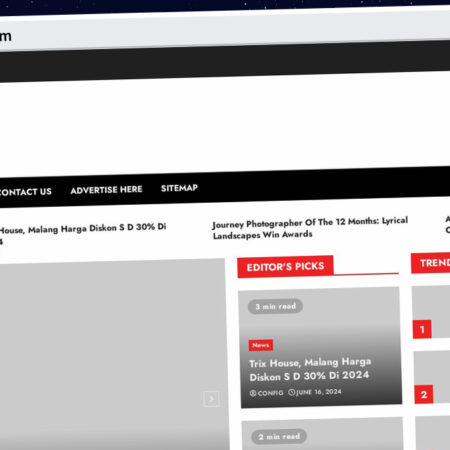The width and height of the screenshot is (450, 450).
Task: Click the 2 min read badge
Action: point(279,436)
